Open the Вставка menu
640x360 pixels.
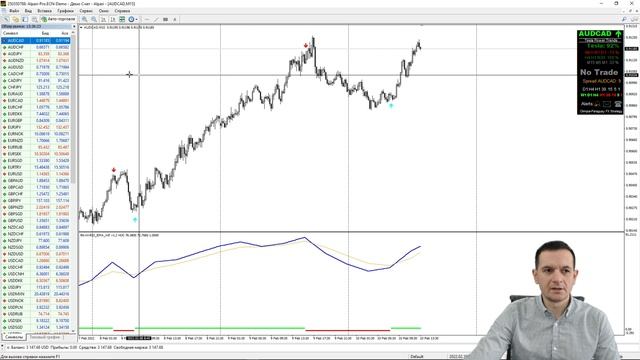coord(44,11)
